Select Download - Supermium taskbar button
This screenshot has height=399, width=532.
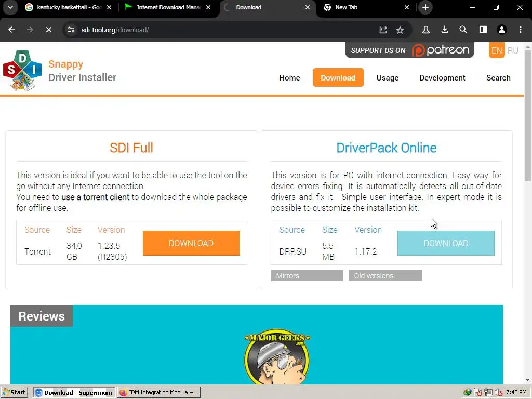[74, 393]
